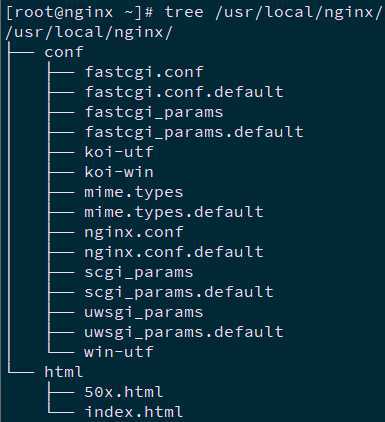
Task: Click the uwsgi_params file entry
Action: click(144, 312)
